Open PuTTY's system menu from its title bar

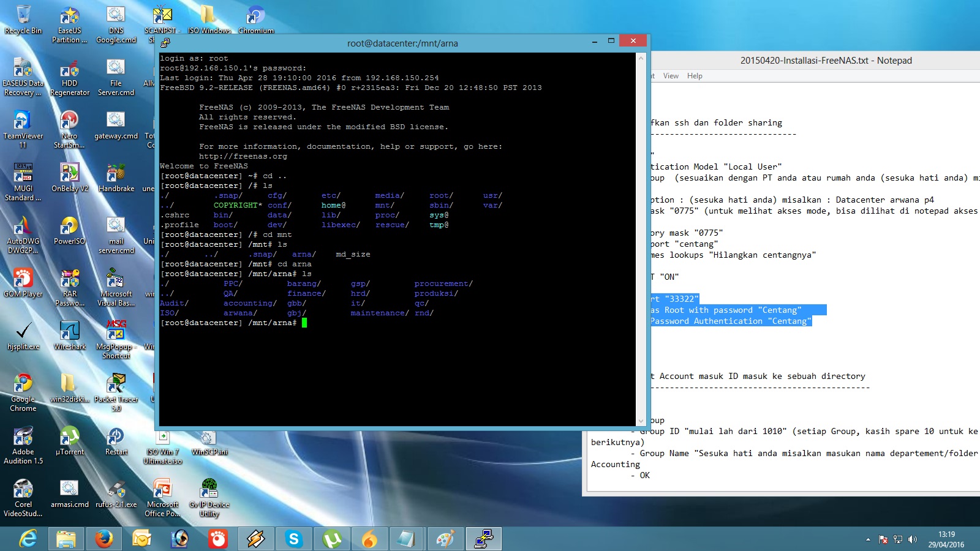tap(164, 43)
